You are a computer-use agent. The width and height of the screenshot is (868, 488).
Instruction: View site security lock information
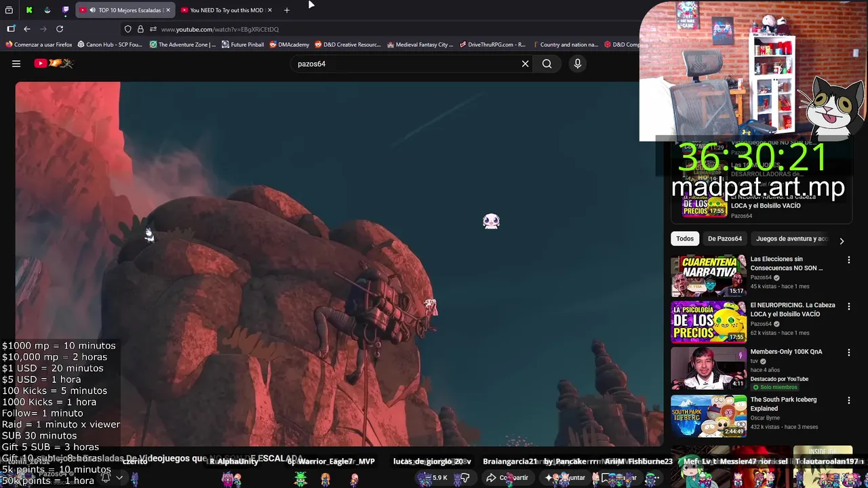tap(140, 29)
